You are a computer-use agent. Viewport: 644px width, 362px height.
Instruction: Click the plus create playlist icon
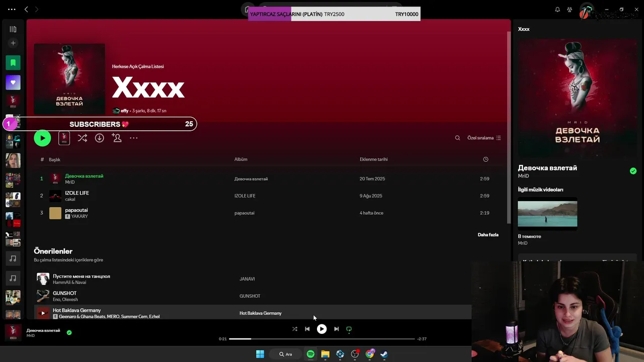pos(13,43)
